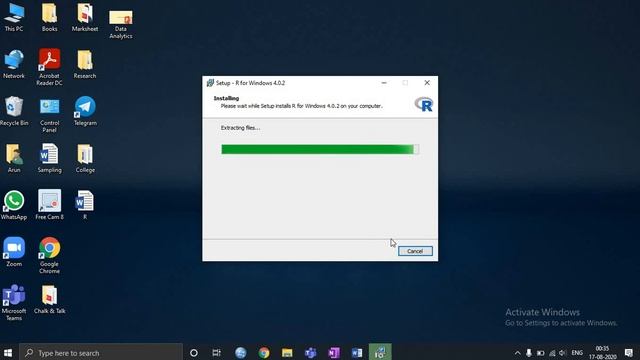Launch Microsoft Teams desktop shortcut
This screenshot has height=360, width=640.
(14, 302)
